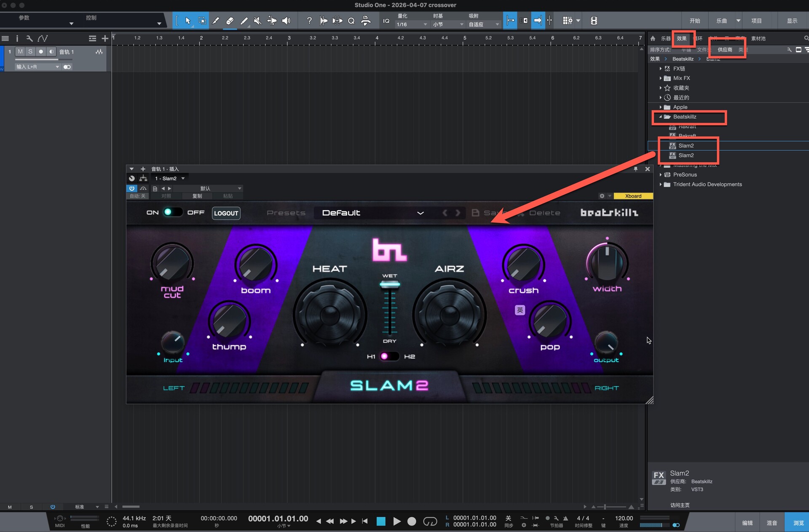The image size is (809, 532).
Task: Expand the FX链 folder
Action: pos(660,68)
